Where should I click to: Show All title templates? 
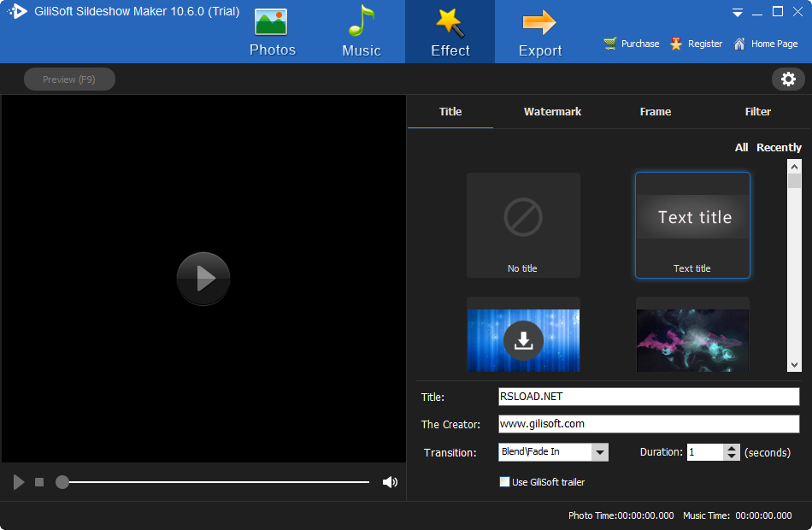(741, 148)
